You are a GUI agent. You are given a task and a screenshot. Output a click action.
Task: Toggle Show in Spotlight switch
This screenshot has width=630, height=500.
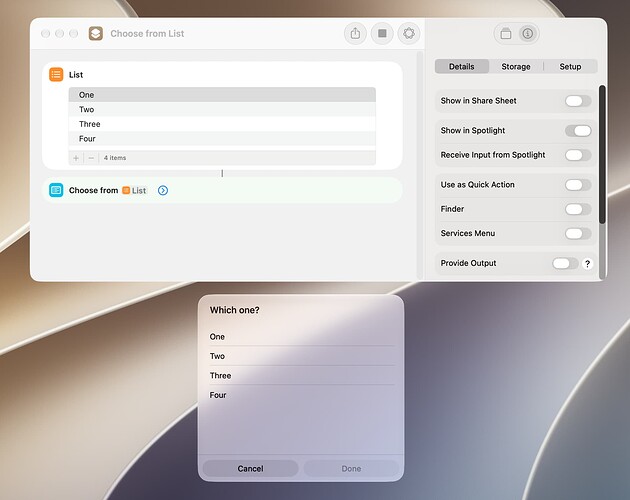coord(578,131)
